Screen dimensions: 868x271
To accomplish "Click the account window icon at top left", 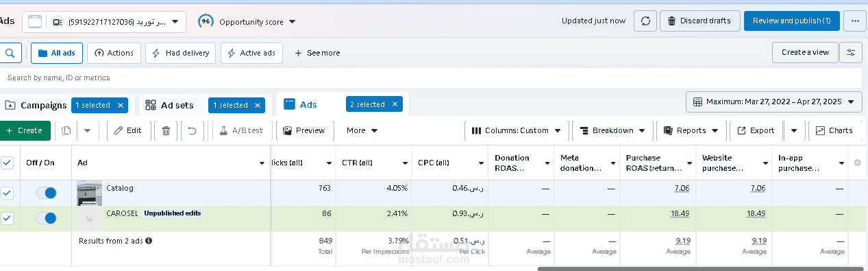I will 35,22.
